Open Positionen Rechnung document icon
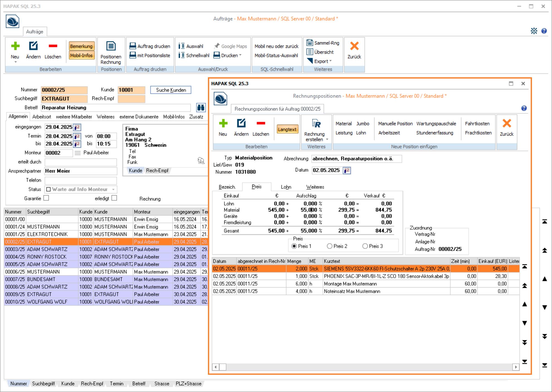 coord(111,46)
